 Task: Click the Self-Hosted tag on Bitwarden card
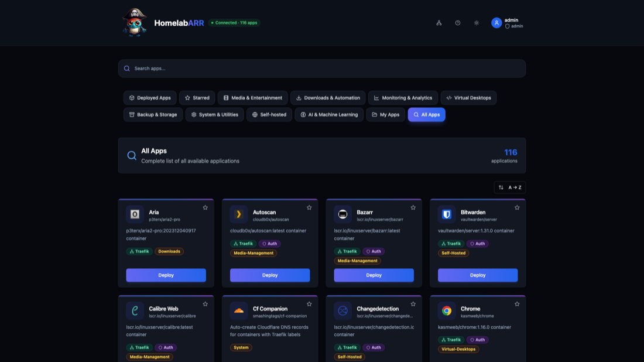[x=453, y=253]
